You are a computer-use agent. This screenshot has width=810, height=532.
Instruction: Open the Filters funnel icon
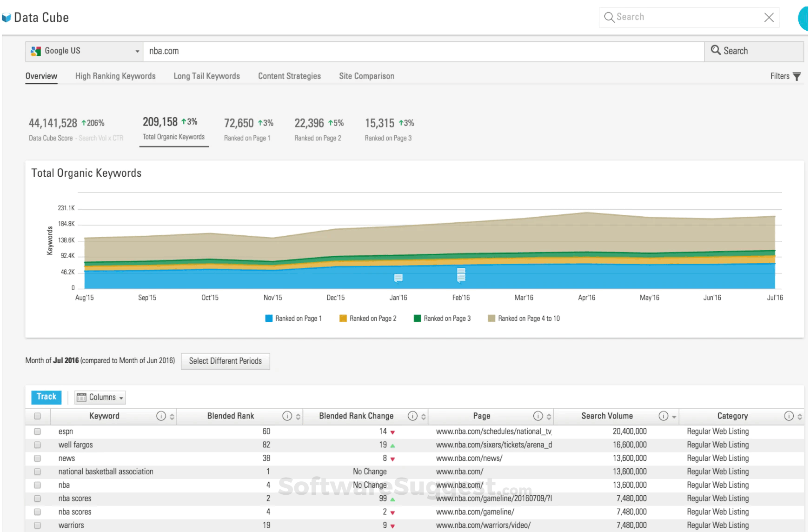pyautogui.click(x=797, y=76)
